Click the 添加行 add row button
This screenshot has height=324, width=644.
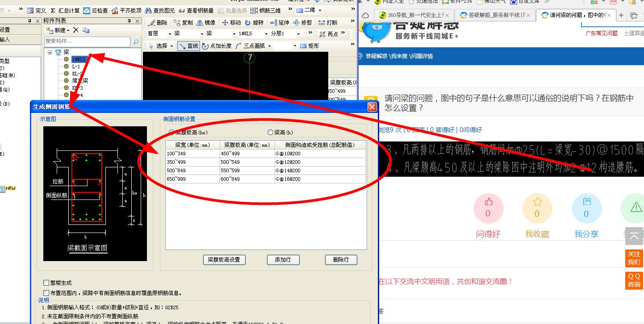[x=283, y=260]
